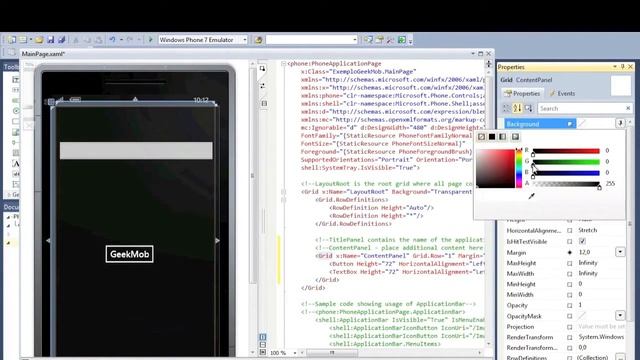
Task: Expand the OpacityMask value dropdown
Action: [x=620, y=316]
